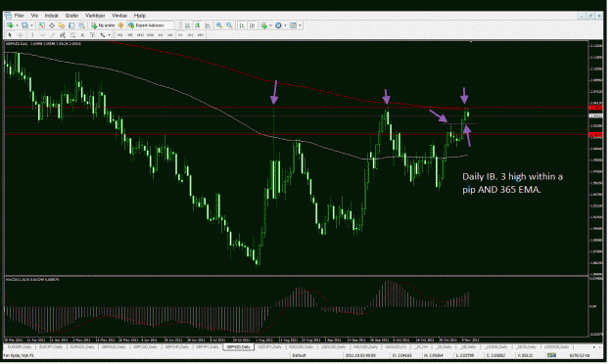Open the Vis menu
Viewport: 612px width, 364px height.
(34, 16)
